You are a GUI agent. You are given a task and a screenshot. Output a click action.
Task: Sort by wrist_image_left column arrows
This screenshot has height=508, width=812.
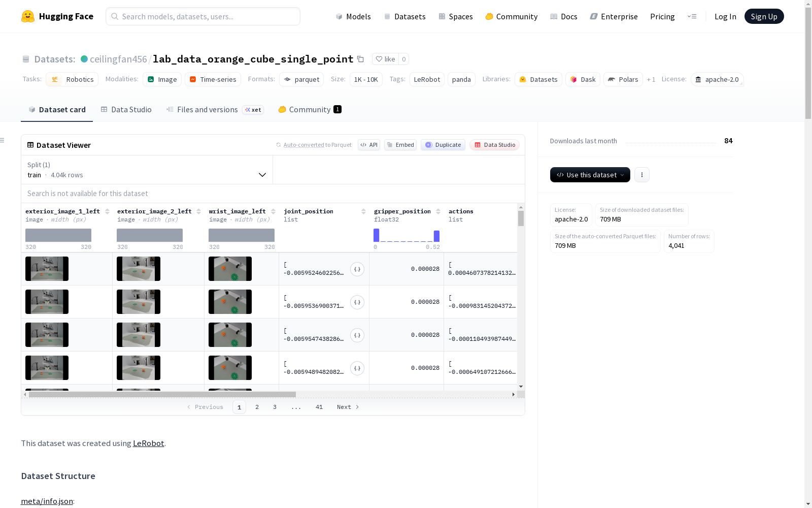click(273, 211)
